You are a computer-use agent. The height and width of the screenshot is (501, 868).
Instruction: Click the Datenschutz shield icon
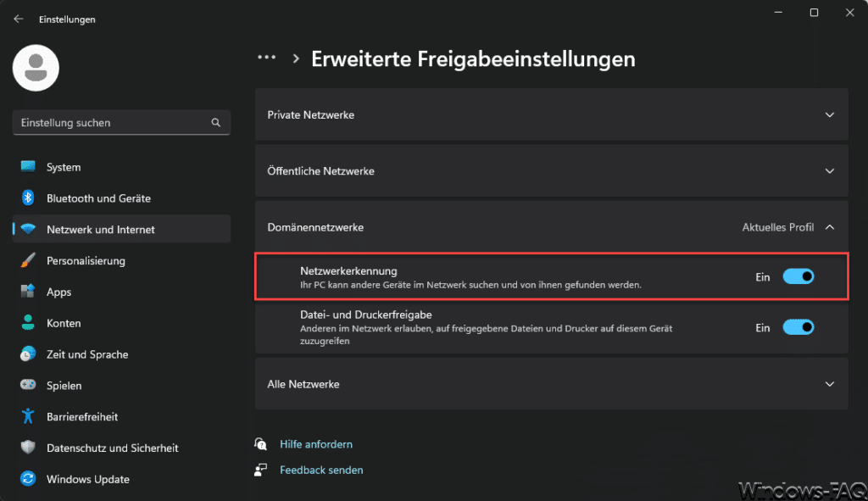click(28, 448)
